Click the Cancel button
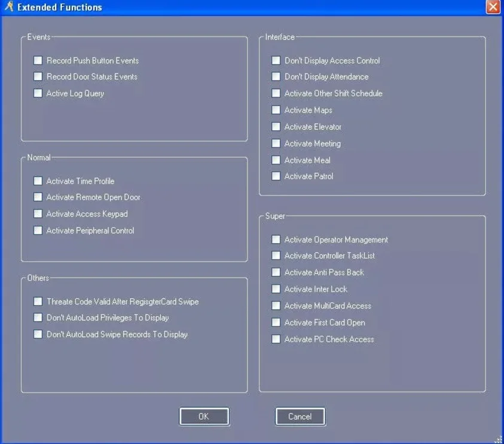Image resolution: width=504 pixels, height=444 pixels. pyautogui.click(x=300, y=417)
